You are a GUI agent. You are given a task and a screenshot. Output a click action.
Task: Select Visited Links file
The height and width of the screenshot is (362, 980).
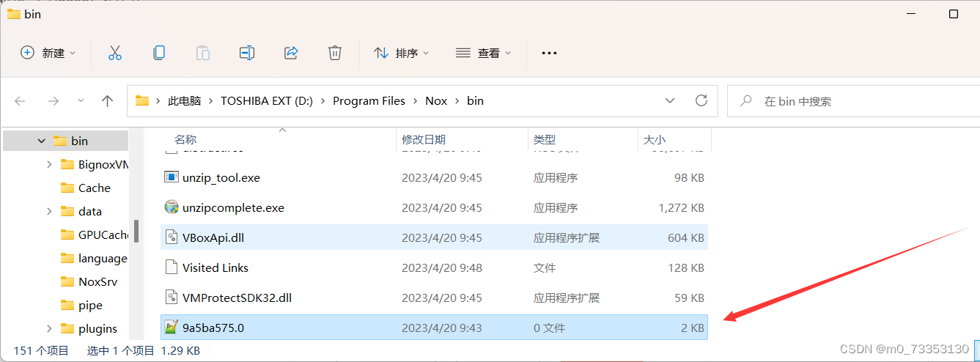click(435, 267)
